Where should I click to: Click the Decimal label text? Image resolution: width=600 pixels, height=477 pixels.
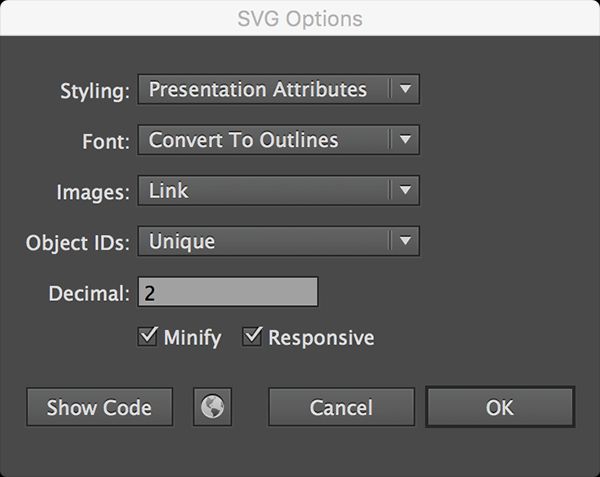point(89,294)
